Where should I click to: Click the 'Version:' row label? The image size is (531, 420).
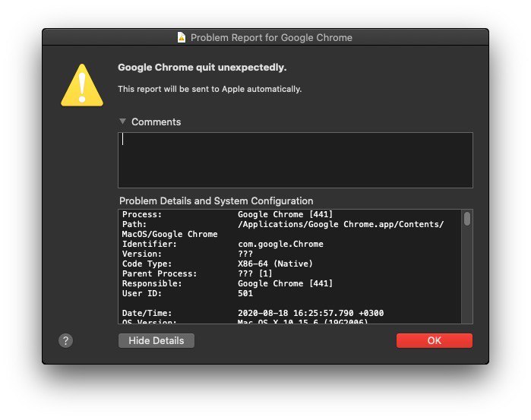click(x=142, y=254)
